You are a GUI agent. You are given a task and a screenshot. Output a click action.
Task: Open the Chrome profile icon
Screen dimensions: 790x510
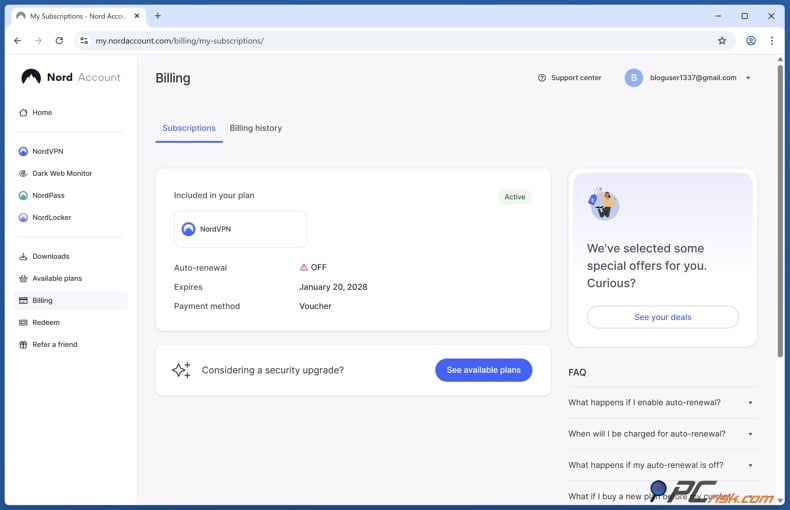coord(751,41)
